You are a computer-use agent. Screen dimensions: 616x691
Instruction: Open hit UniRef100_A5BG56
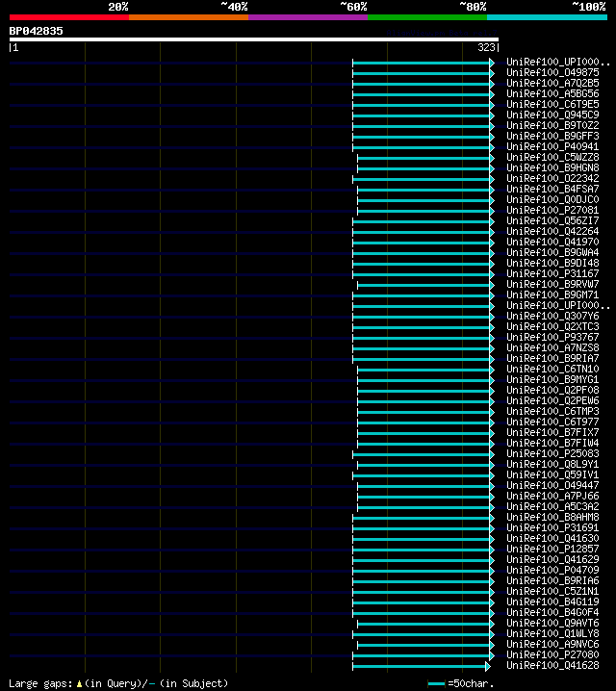click(552, 94)
